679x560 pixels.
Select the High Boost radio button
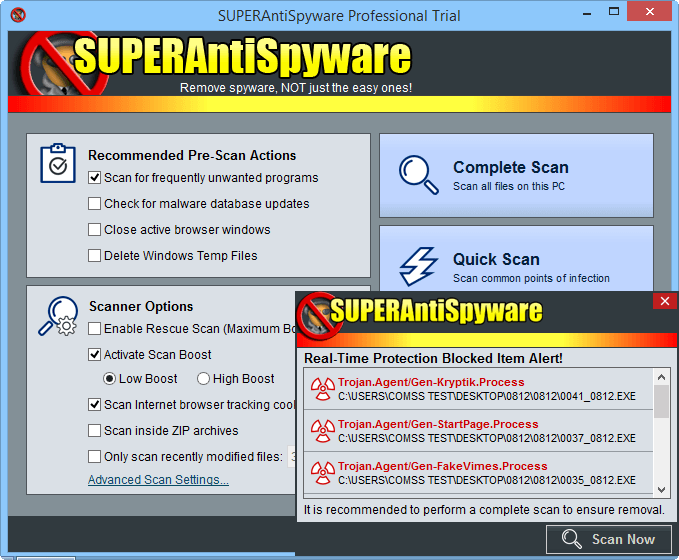point(203,379)
